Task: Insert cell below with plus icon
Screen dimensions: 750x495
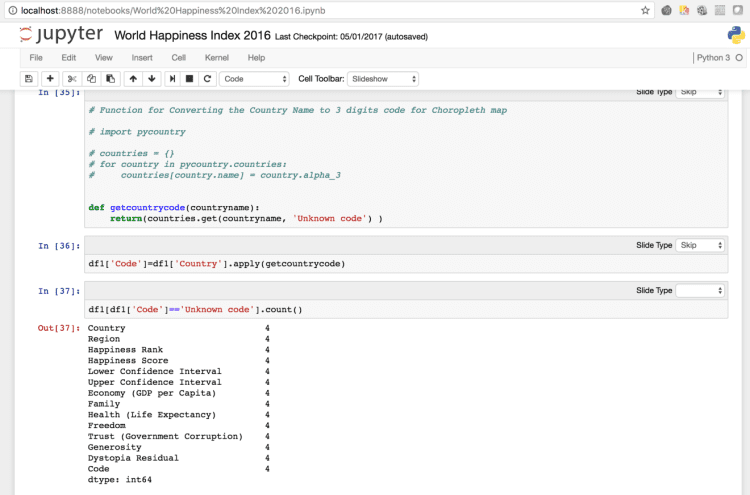Action: (50, 79)
